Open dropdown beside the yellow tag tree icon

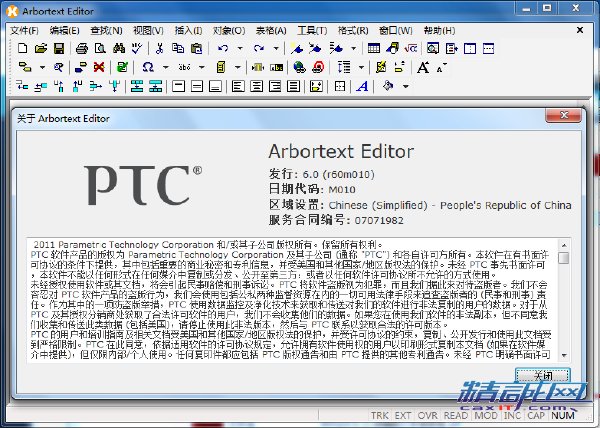(42, 67)
